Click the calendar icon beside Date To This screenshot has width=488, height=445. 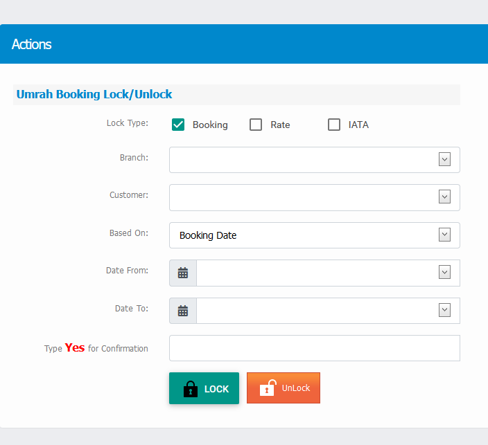point(183,311)
